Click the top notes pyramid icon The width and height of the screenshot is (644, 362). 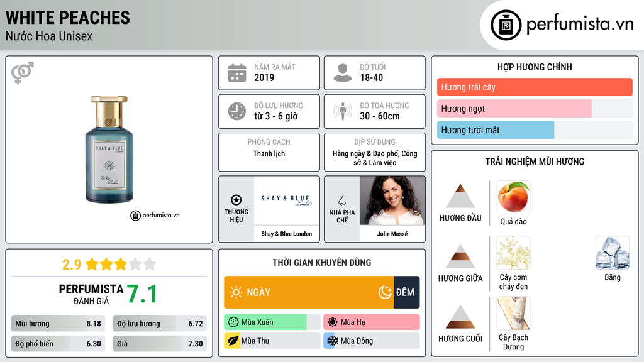(x=460, y=196)
